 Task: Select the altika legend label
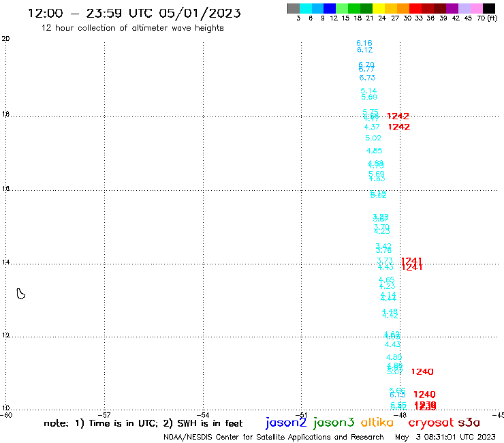pos(377,423)
